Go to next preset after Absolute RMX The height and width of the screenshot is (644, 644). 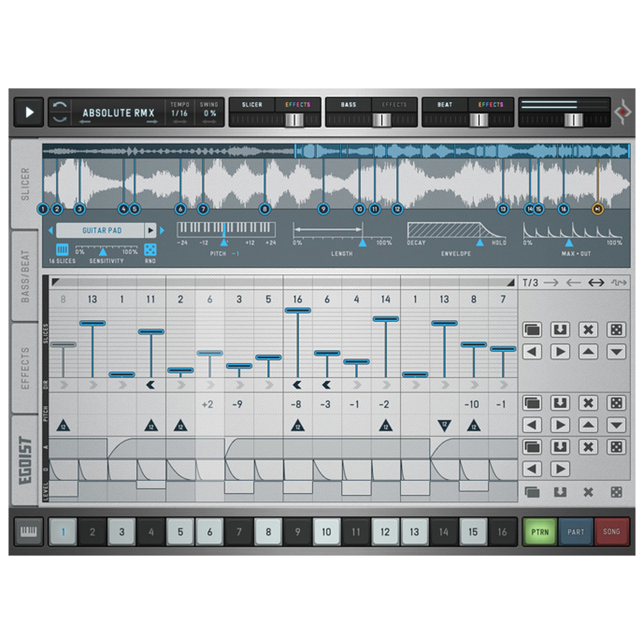click(152, 122)
